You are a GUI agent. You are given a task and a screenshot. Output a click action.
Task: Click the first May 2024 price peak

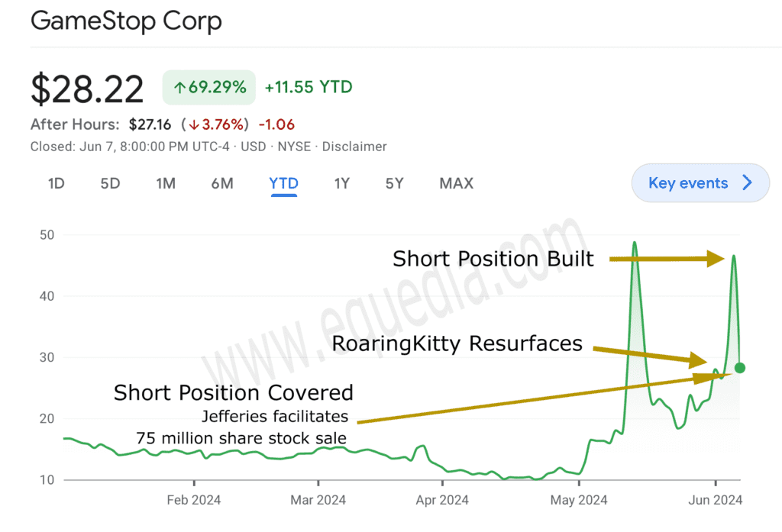coord(635,243)
